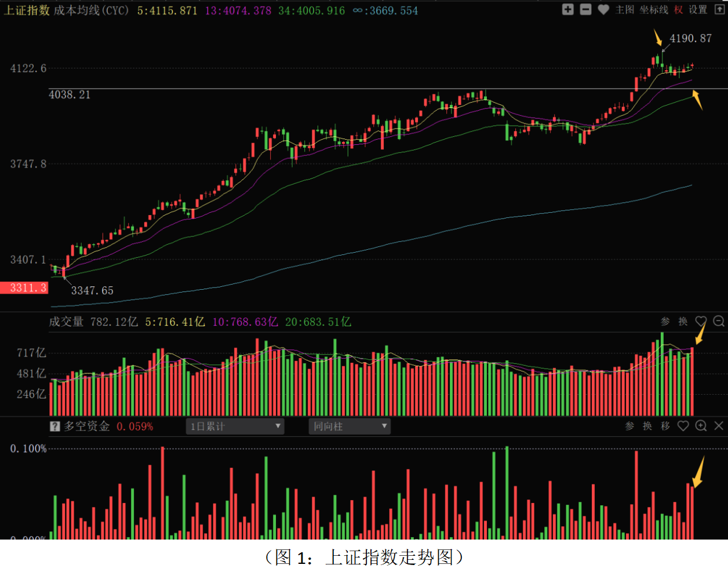Favorite 多空资金 indicator with heart icon
The height and width of the screenshot is (572, 728).
(x=683, y=426)
